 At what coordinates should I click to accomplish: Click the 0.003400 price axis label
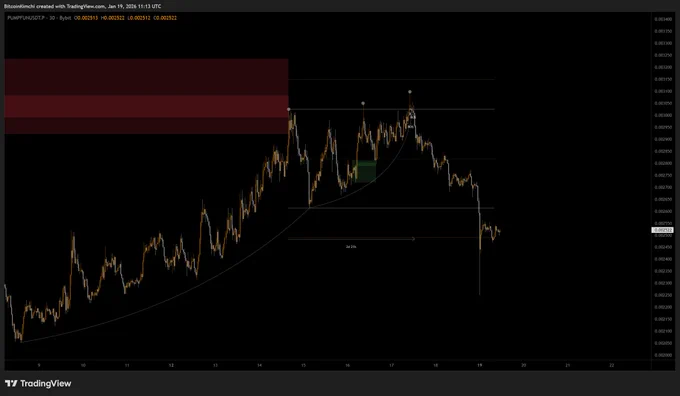pyautogui.click(x=663, y=19)
